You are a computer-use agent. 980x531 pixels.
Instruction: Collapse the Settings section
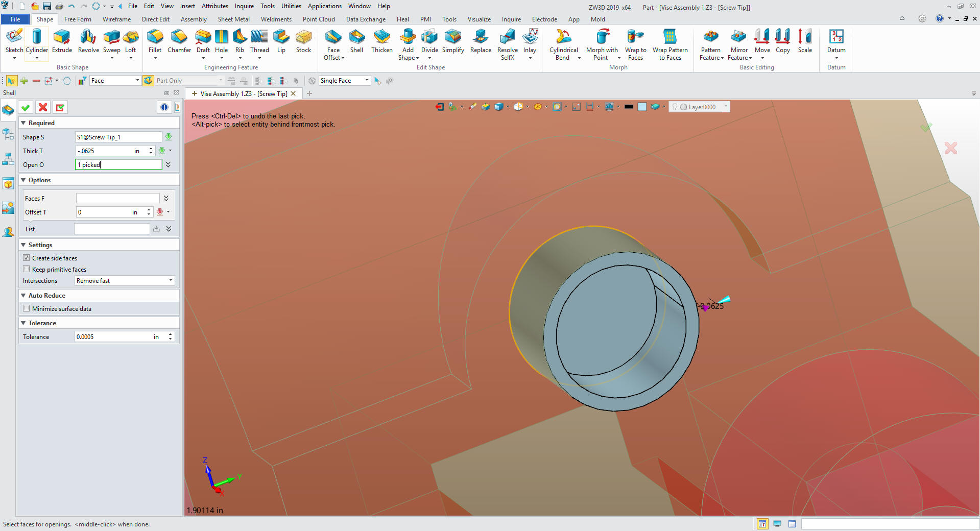coord(23,245)
